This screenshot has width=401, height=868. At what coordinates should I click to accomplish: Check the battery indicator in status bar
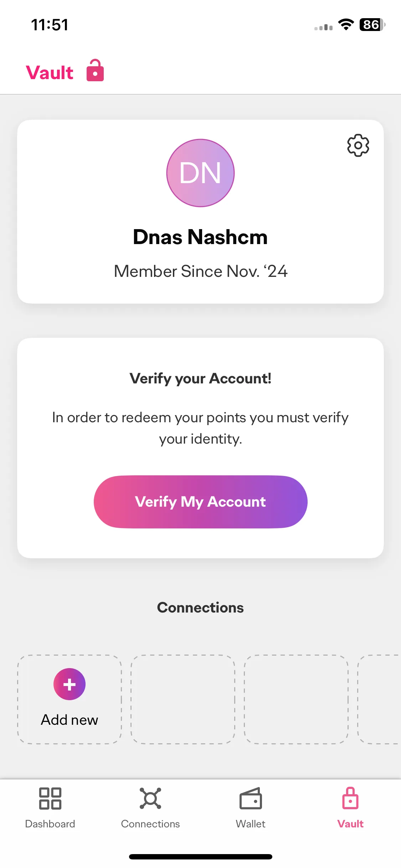tap(372, 25)
